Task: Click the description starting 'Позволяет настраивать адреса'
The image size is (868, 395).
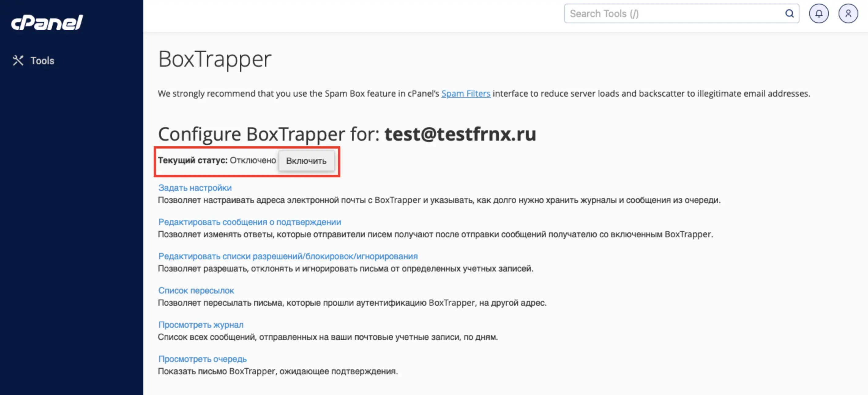Action: 439,200
